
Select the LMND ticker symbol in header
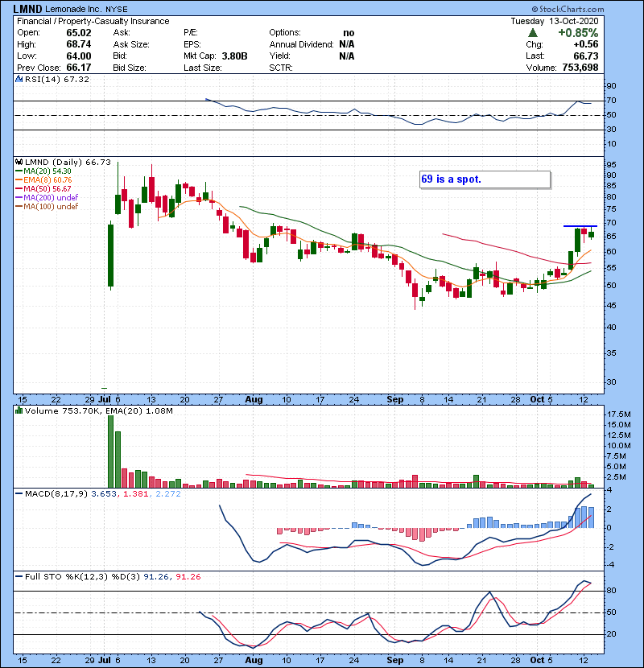(x=27, y=9)
